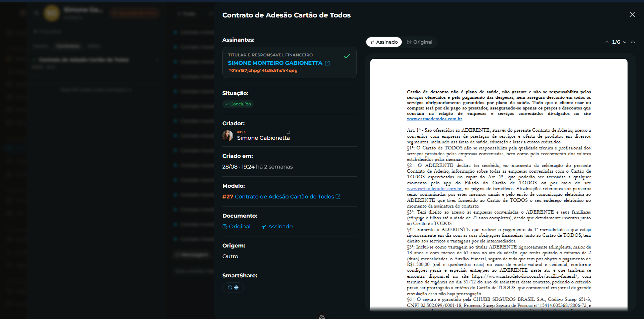
Task: Switch to the Original tab above the preview
Action: pyautogui.click(x=420, y=42)
